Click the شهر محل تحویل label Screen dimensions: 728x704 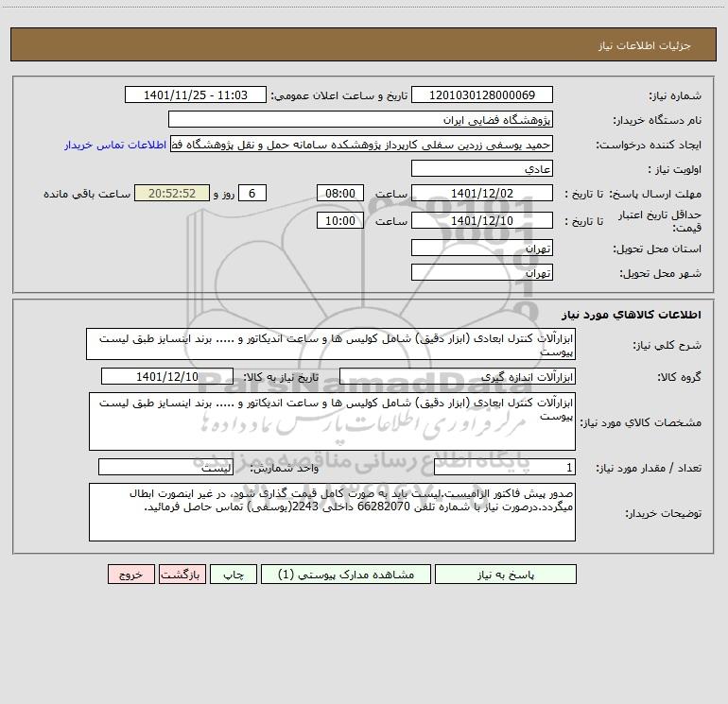click(x=661, y=274)
